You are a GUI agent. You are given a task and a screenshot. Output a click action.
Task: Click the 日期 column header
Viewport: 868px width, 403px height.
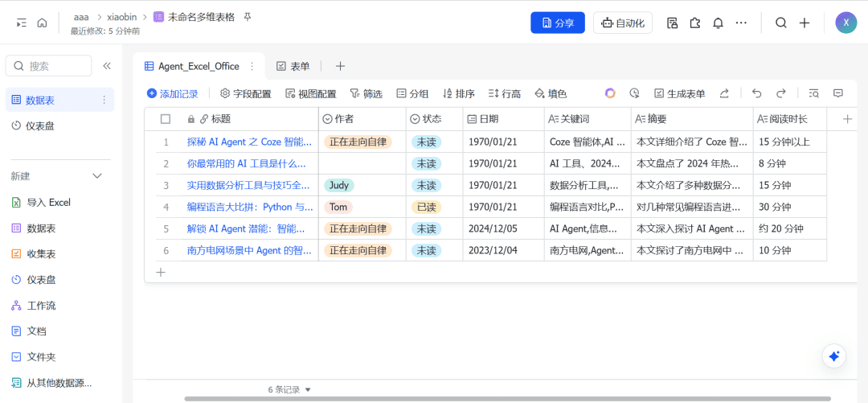504,118
